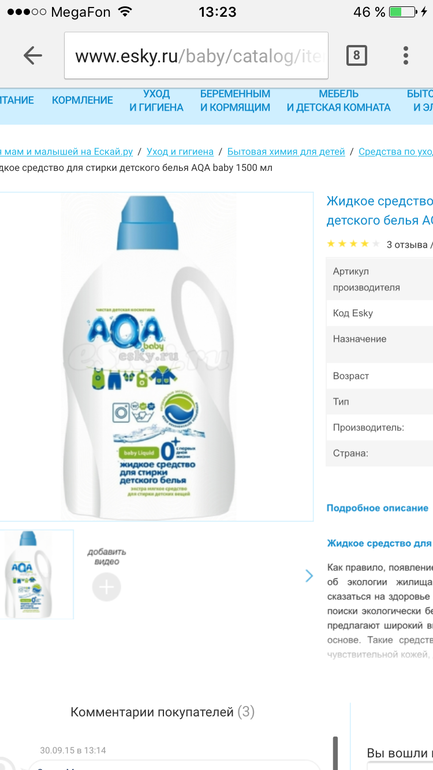The height and width of the screenshot is (770, 433).
Task: Follow the Бытовая химия для детей breadcrumb
Action: click(286, 152)
